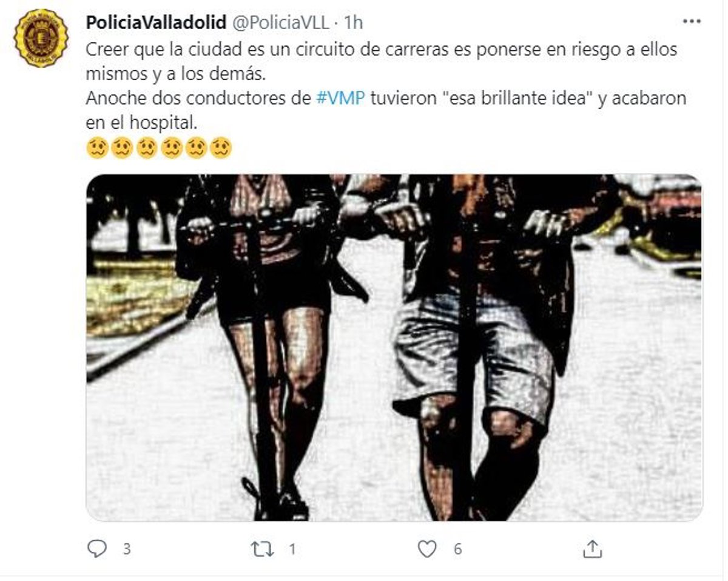728x581 pixels.
Task: Expand the three-dot more options menu
Action: (692, 21)
